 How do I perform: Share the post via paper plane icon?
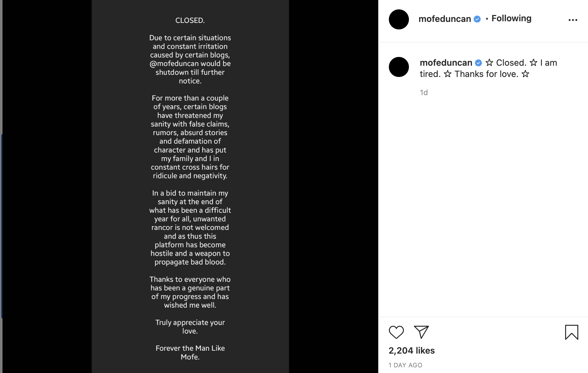click(421, 332)
